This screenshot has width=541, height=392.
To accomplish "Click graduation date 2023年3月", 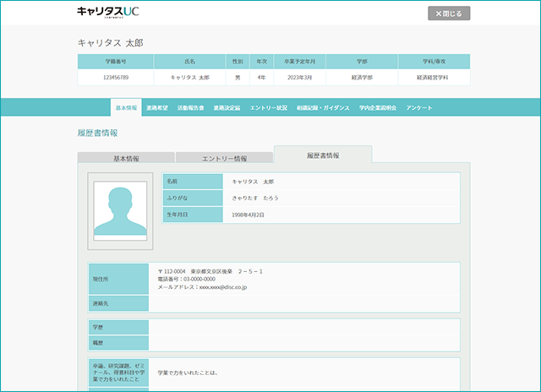I will [299, 78].
